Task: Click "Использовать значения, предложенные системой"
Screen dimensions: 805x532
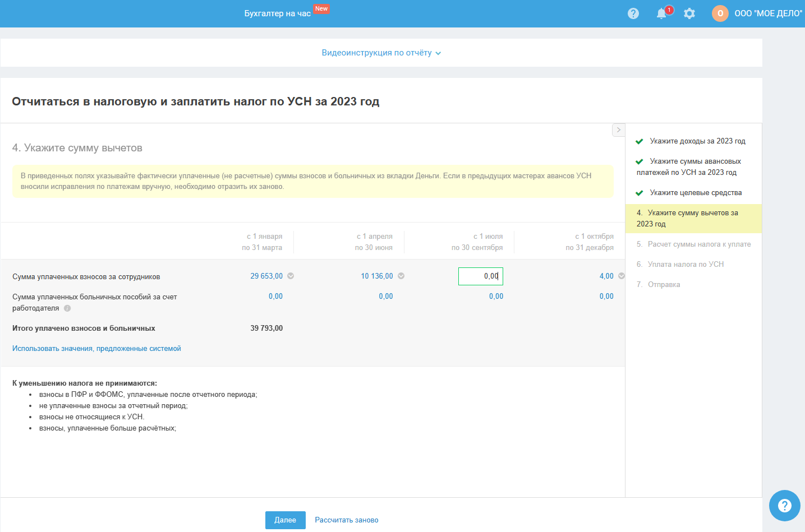Action: (x=96, y=349)
